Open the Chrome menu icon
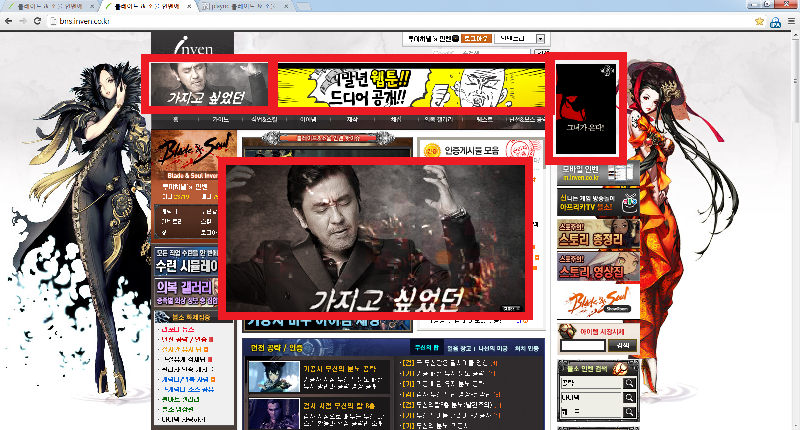 tap(791, 21)
